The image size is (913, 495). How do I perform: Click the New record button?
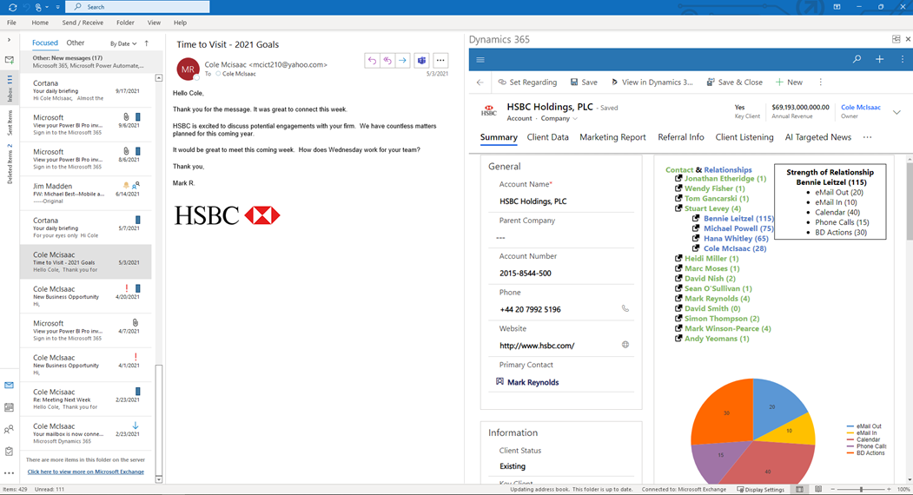click(x=789, y=82)
